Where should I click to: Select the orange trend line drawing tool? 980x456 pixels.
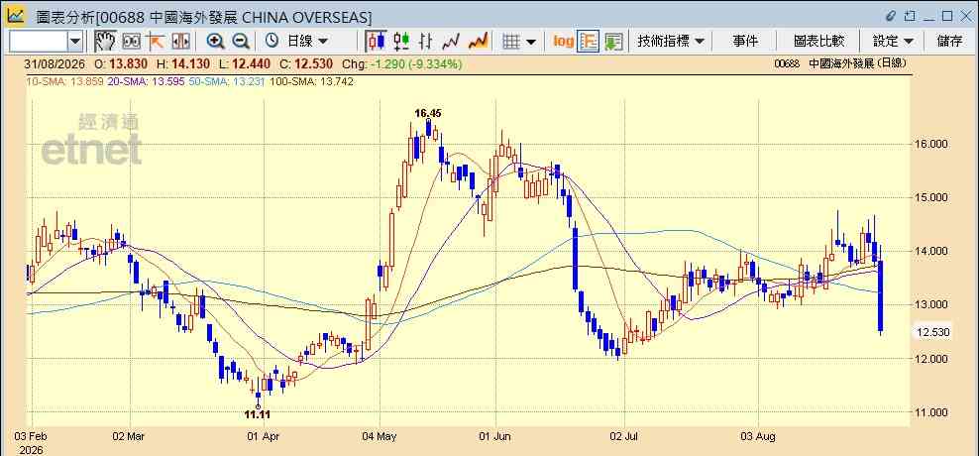click(155, 42)
